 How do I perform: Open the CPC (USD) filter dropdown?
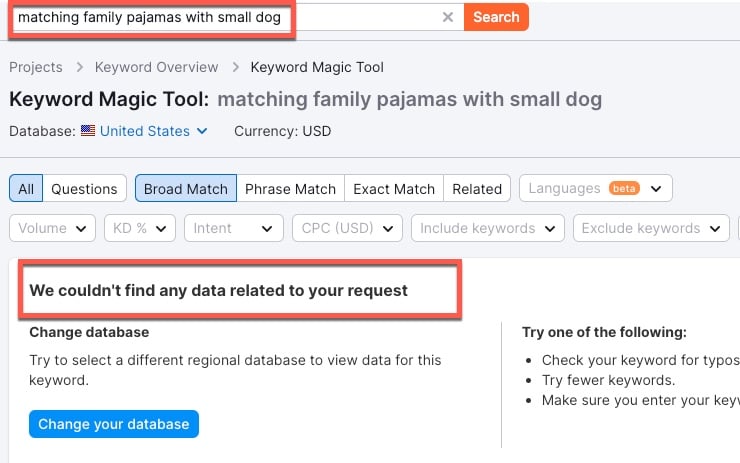coord(347,228)
